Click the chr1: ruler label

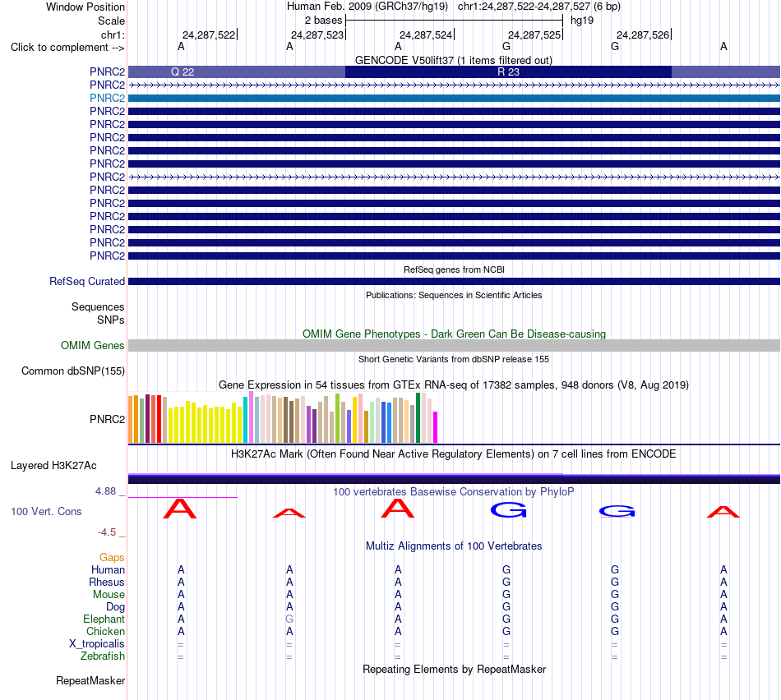point(113,35)
